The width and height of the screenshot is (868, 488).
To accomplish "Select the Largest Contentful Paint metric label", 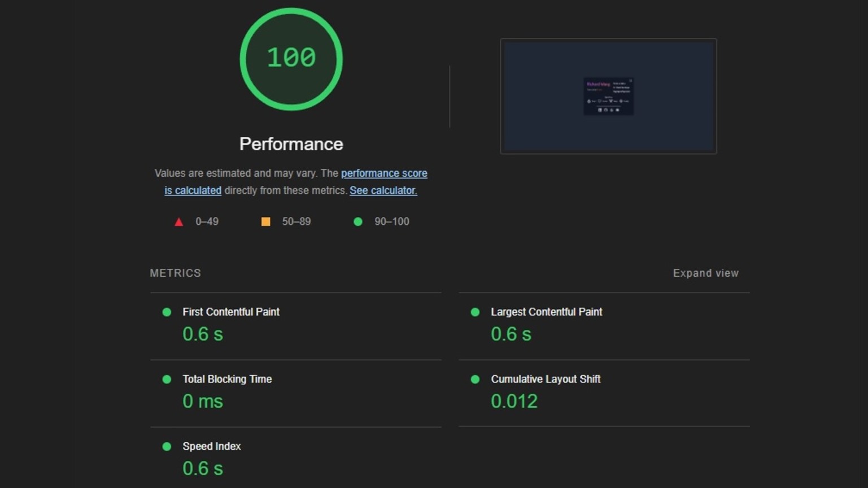I will (x=546, y=312).
